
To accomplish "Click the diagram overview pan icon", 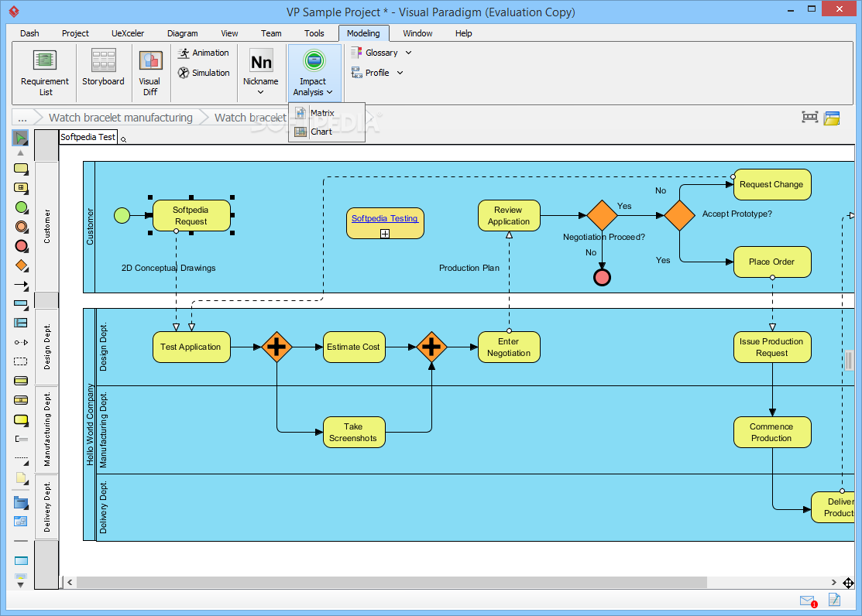I will pos(848,583).
